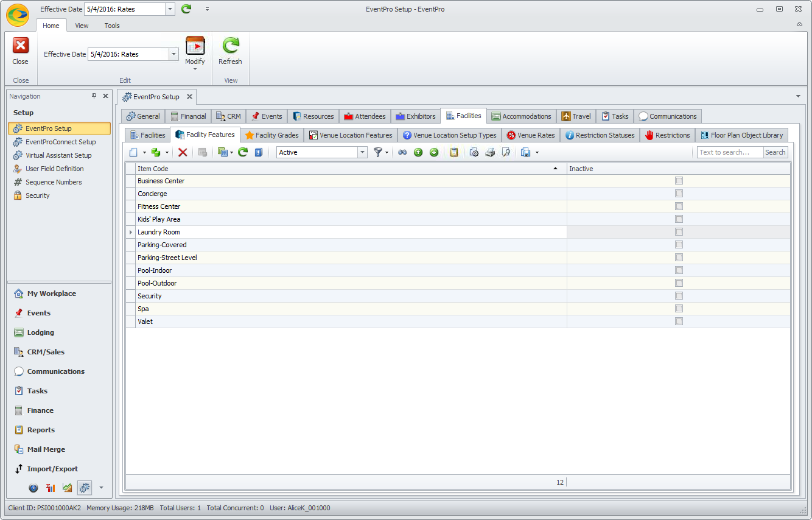Expand the export disk dropdown arrow
This screenshot has height=520, width=812.
click(x=537, y=152)
